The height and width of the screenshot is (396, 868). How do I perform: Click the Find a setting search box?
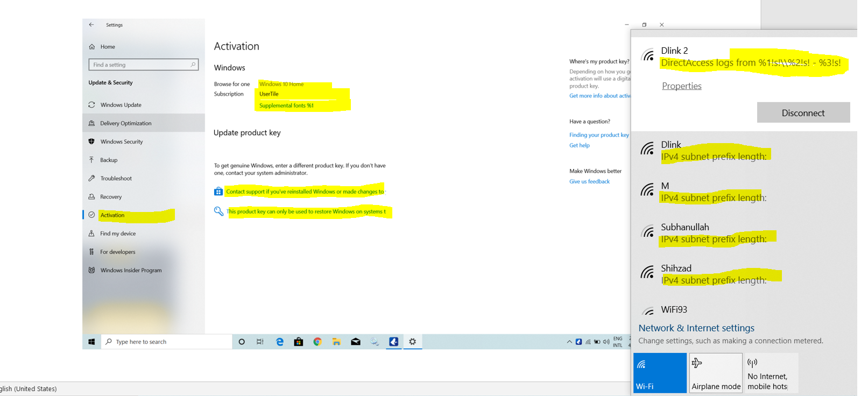144,65
